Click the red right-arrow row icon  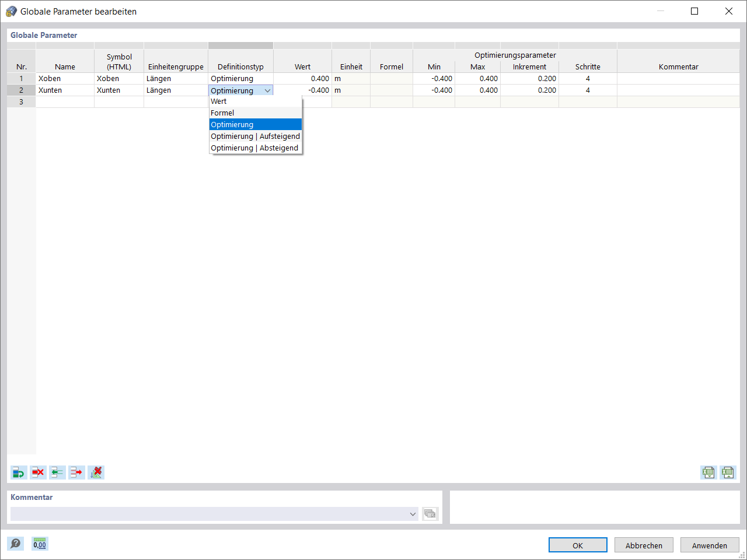76,473
